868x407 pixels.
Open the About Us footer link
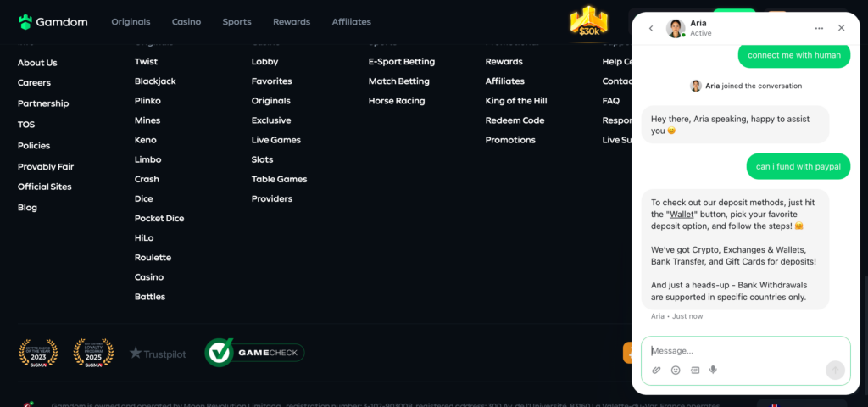point(37,63)
